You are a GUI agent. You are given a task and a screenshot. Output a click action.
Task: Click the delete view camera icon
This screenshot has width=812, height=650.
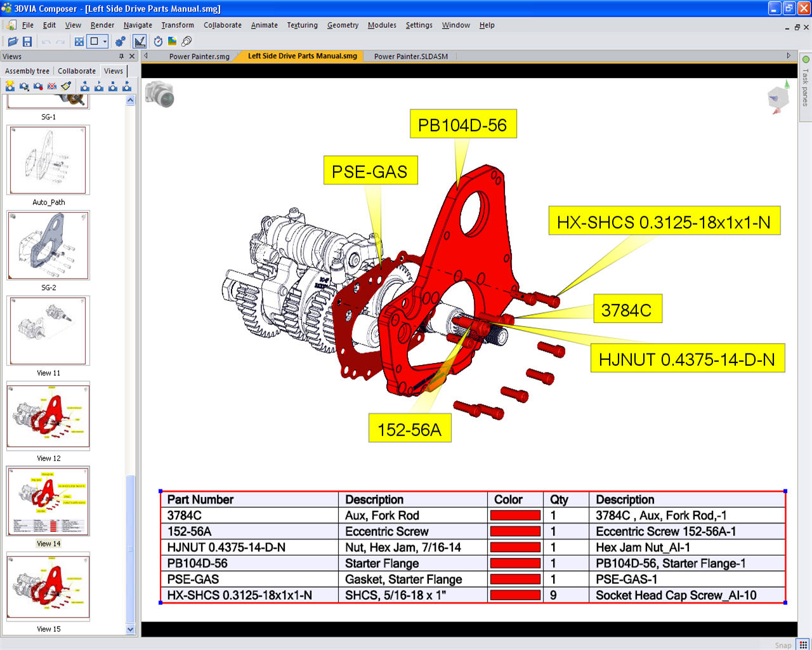click(52, 86)
